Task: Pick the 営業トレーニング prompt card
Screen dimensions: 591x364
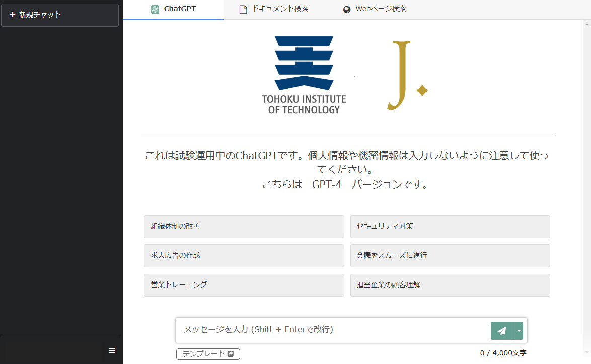Action: point(244,285)
